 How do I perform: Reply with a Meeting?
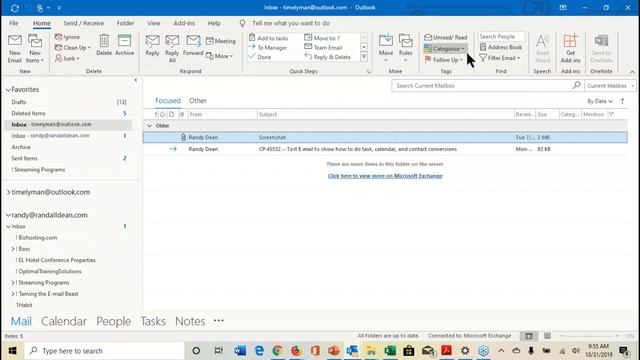pos(221,41)
